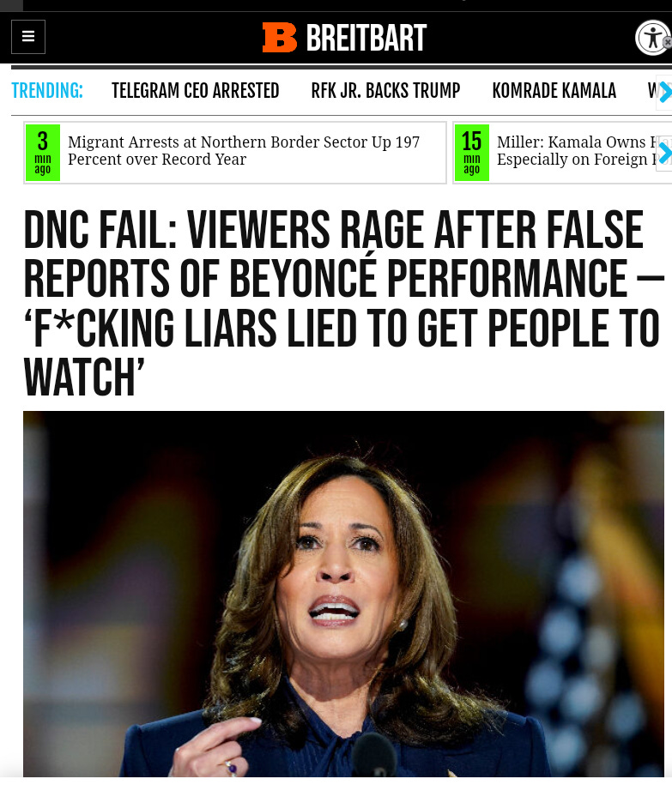Click the dark strip above the header
The width and height of the screenshot is (672, 785).
(x=336, y=5)
